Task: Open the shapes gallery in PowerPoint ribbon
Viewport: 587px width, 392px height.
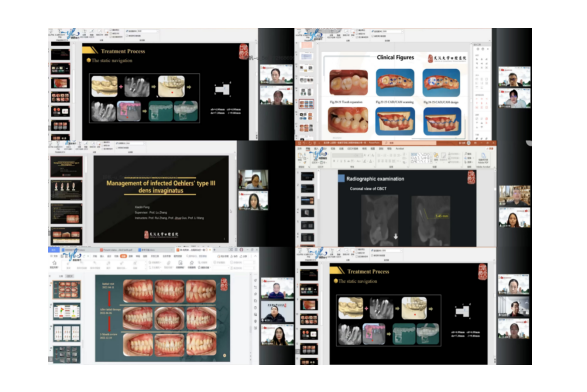Action: [x=422, y=158]
